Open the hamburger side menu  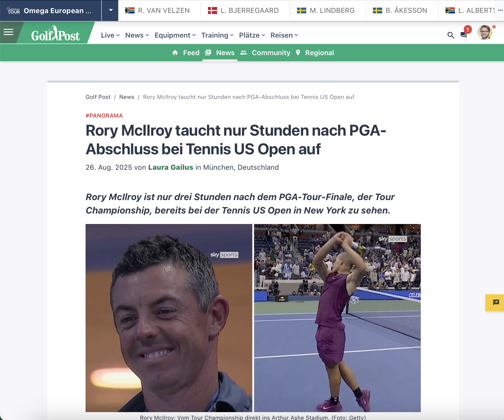[8, 32]
